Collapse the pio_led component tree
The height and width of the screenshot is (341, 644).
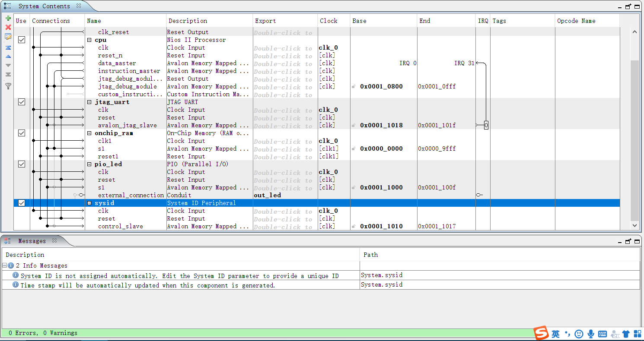(89, 164)
